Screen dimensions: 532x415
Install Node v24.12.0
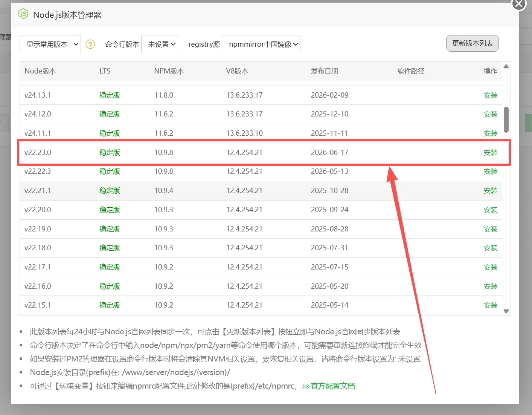[491, 114]
